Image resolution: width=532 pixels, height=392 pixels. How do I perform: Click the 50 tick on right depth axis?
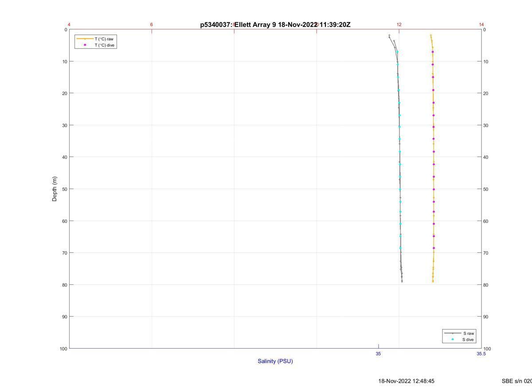486,189
